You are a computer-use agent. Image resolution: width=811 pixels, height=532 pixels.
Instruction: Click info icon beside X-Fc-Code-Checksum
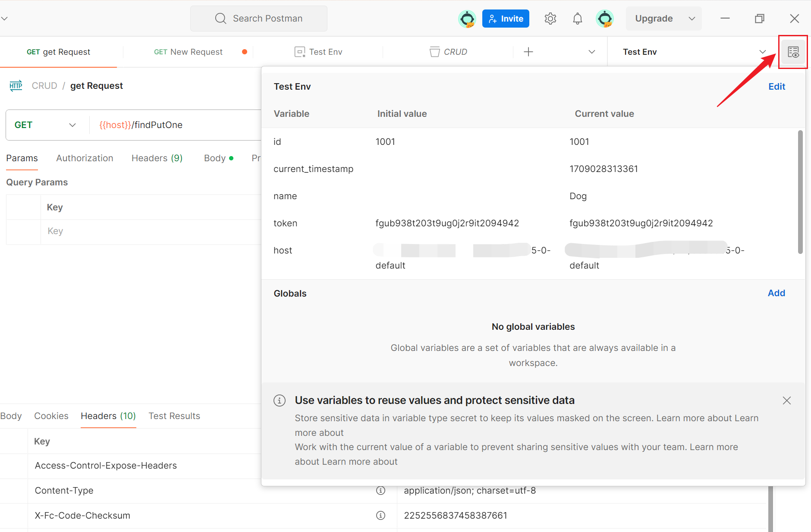tap(380, 516)
